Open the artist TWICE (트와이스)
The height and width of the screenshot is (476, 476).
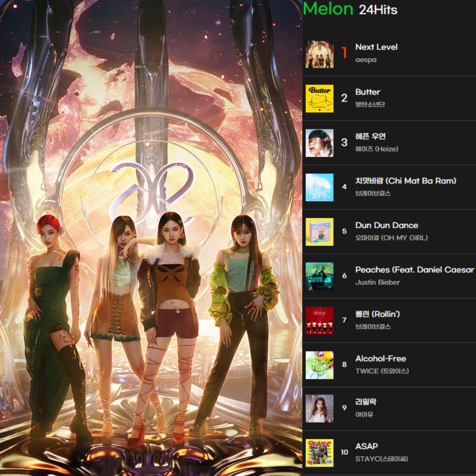tap(382, 371)
